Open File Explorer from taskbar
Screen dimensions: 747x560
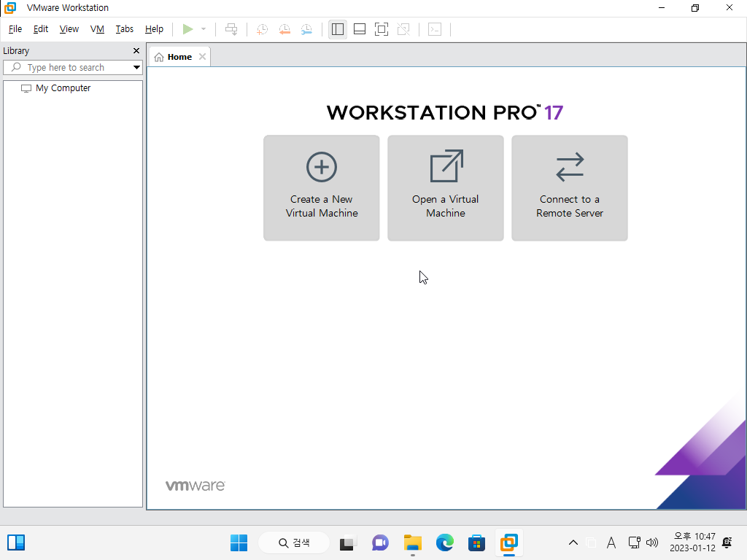pyautogui.click(x=413, y=542)
